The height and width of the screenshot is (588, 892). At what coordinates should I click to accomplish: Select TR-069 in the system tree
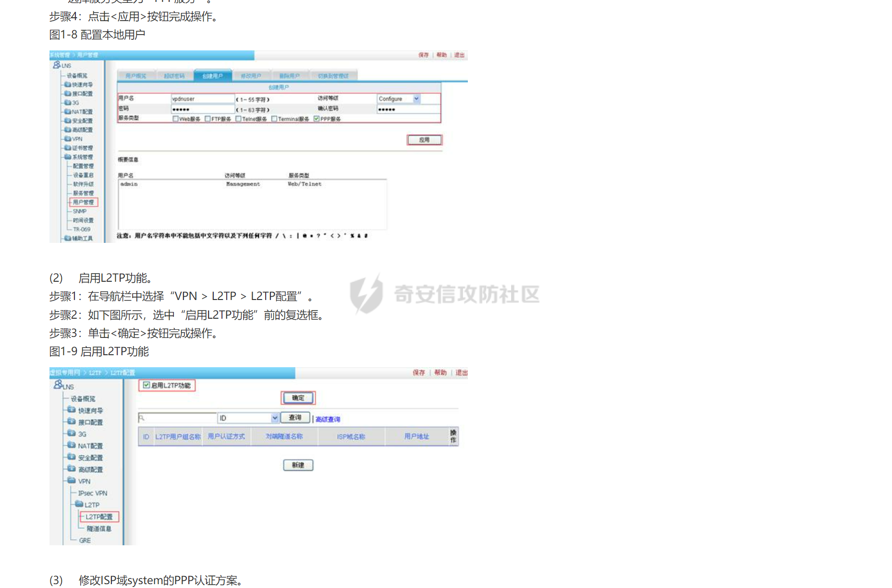82,229
